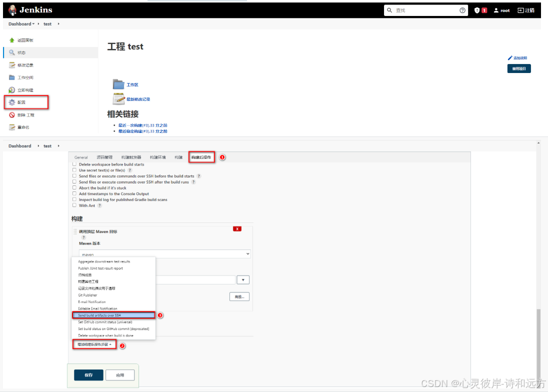
Task: Tick Delete workspace before build starts checkbox
Action: coord(74,164)
